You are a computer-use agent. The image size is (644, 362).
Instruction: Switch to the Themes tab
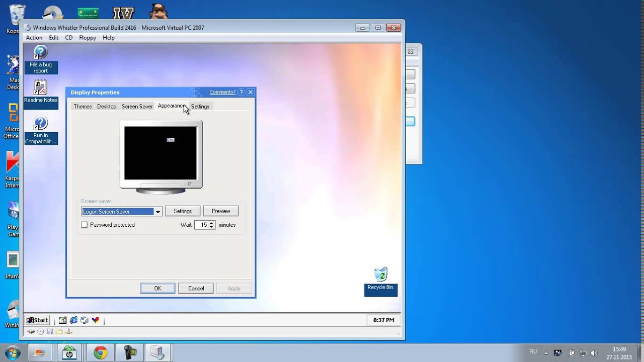[x=83, y=107]
